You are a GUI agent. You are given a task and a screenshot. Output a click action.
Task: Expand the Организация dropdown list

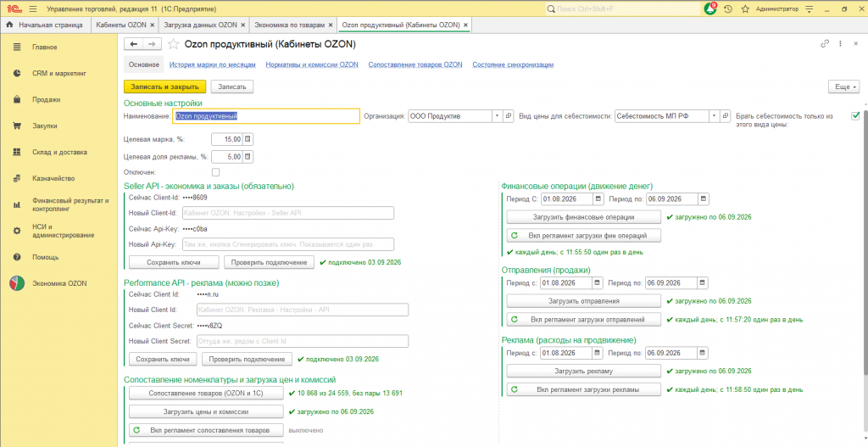(x=498, y=115)
